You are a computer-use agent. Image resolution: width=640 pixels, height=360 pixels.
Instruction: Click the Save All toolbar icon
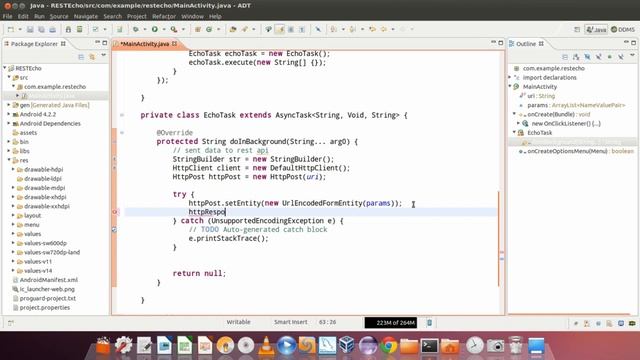pos(41,29)
